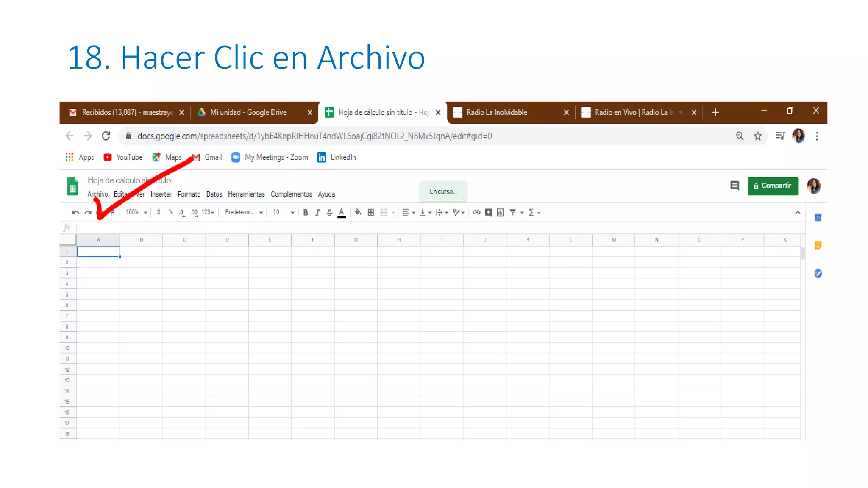
Task: Click the paint format icon
Action: [112, 213]
